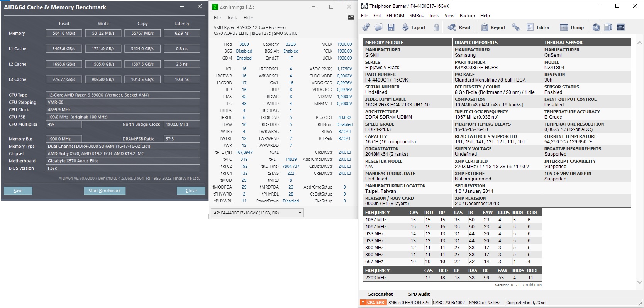The width and height of the screenshot is (644, 308).
Task: Open the Report from the toolbar
Action: coord(494,27)
